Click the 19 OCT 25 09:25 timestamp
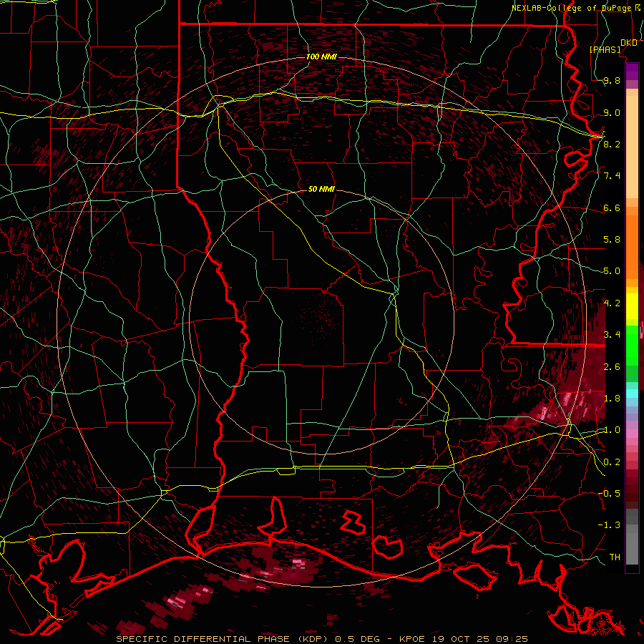 pos(481,639)
